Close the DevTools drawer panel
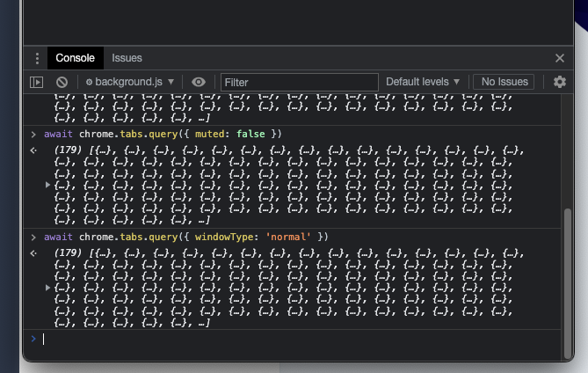The image size is (588, 373). (560, 58)
